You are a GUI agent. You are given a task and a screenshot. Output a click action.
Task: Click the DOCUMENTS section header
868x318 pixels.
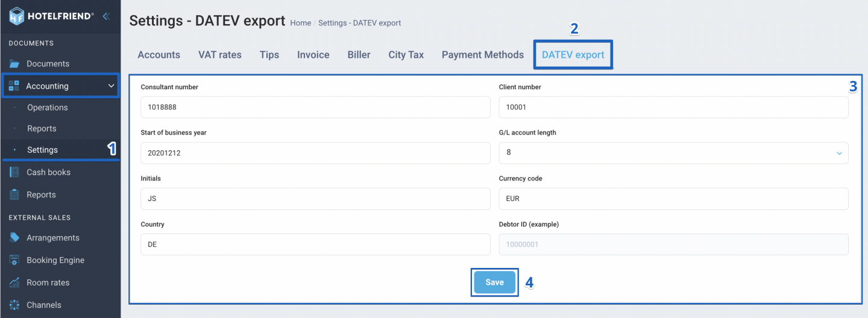(x=31, y=43)
